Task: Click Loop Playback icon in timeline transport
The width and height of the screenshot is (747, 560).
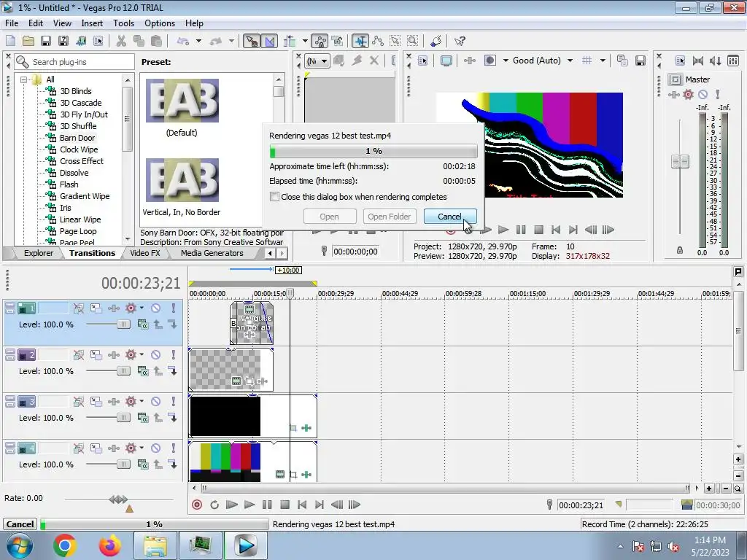Action: pos(214,505)
